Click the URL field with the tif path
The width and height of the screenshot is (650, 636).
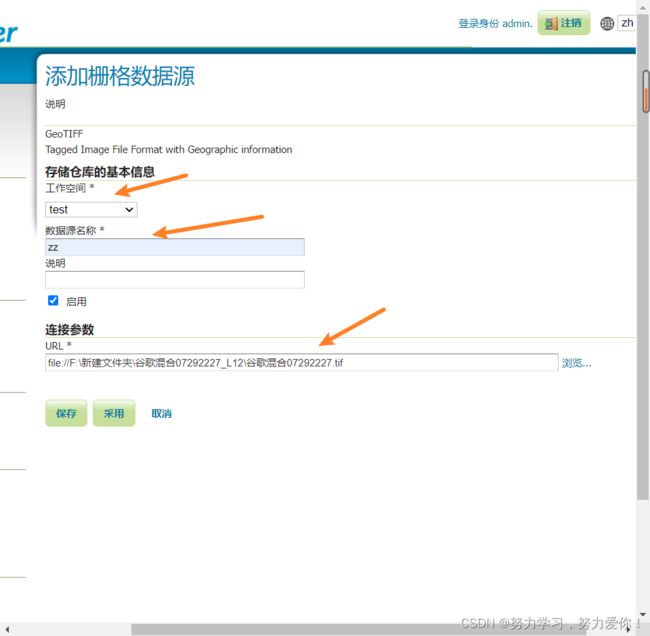pos(302,363)
